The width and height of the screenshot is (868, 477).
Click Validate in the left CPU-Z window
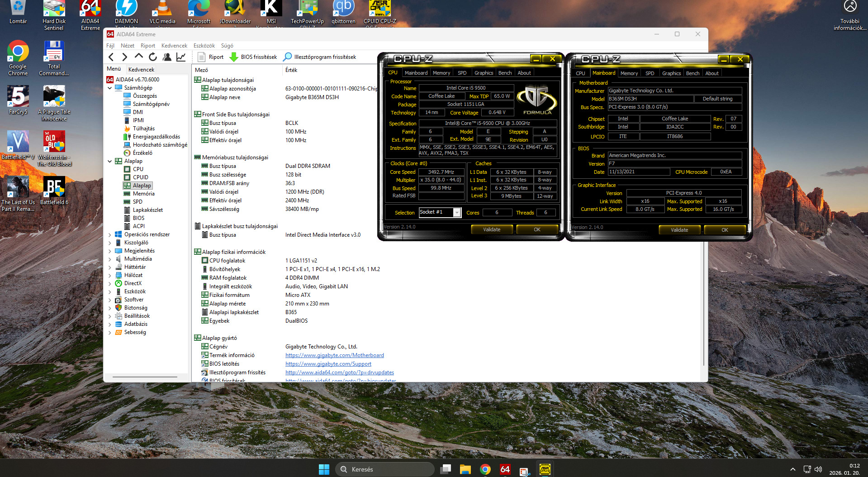492,229
